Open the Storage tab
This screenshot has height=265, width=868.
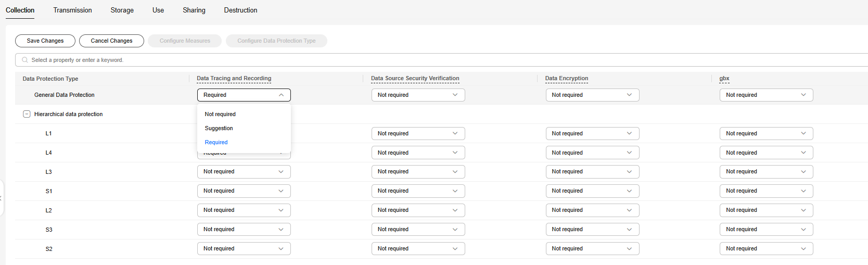[122, 10]
